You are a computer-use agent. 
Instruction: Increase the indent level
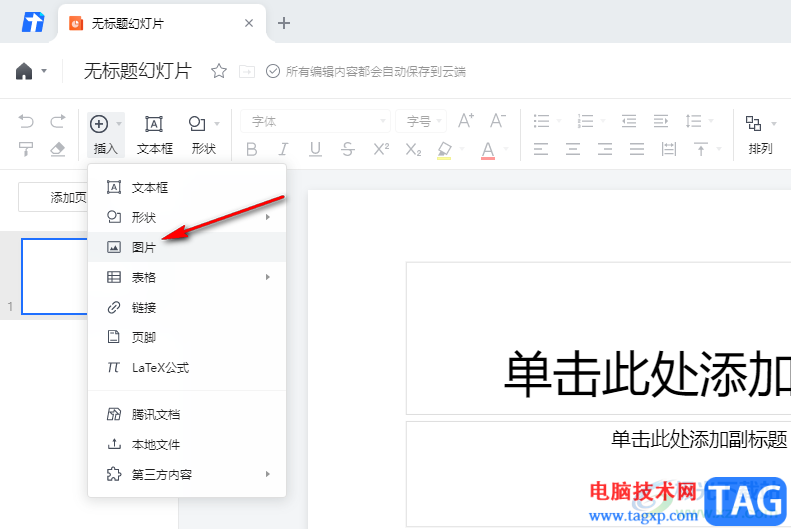(x=661, y=121)
